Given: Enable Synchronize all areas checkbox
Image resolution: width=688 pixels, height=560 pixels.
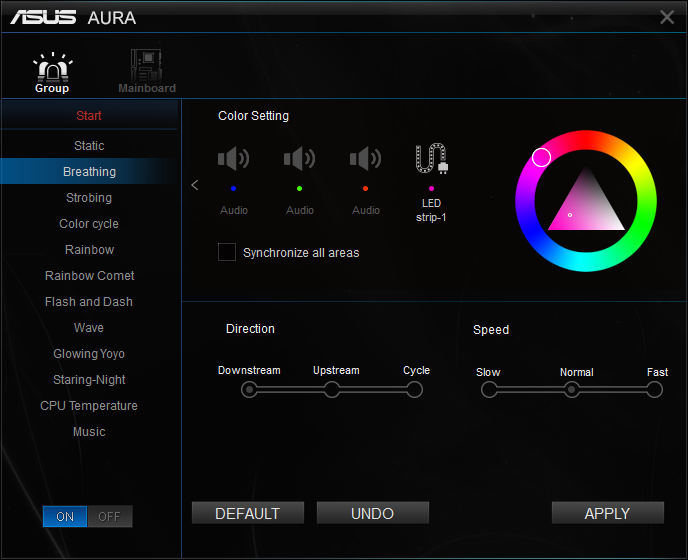Looking at the screenshot, I should click(227, 252).
